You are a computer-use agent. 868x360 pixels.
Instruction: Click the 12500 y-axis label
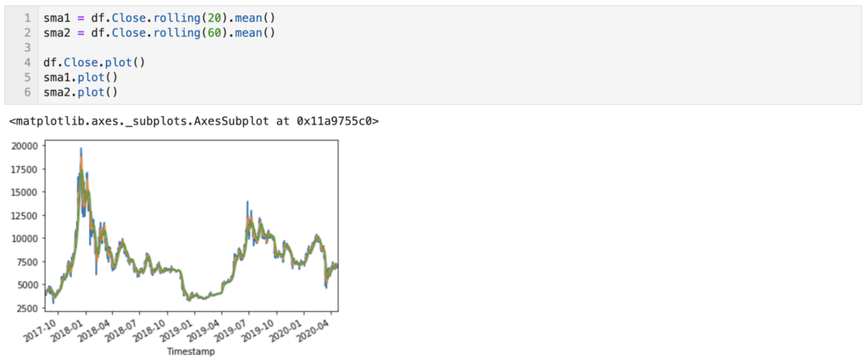25,215
